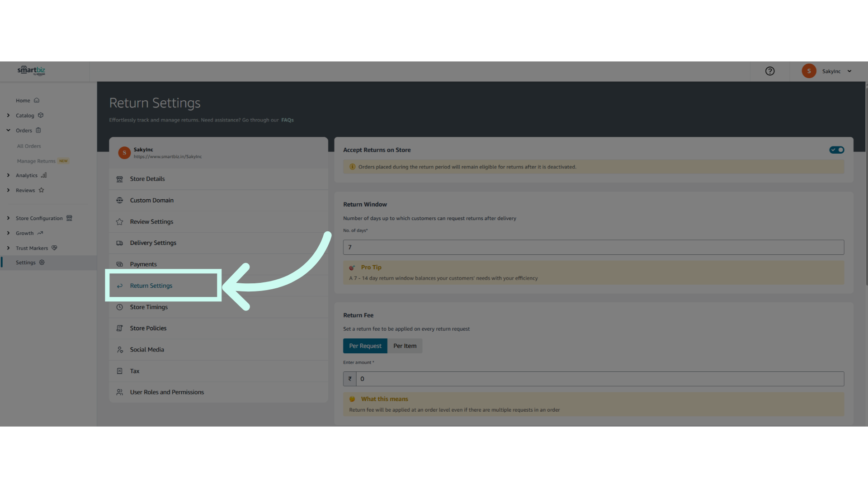Viewport: 868px width, 488px height.
Task: Click the SakyInc store avatar in settings panel
Action: click(x=124, y=153)
